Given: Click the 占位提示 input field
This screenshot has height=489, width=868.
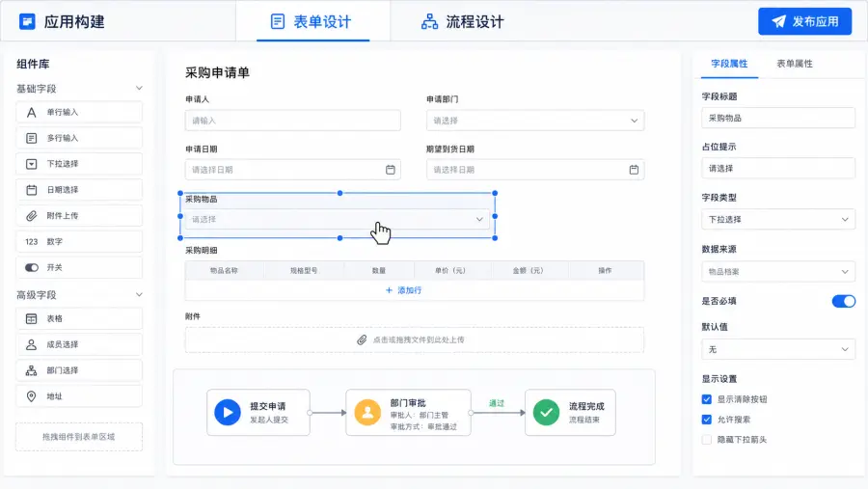Looking at the screenshot, I should click(x=778, y=168).
